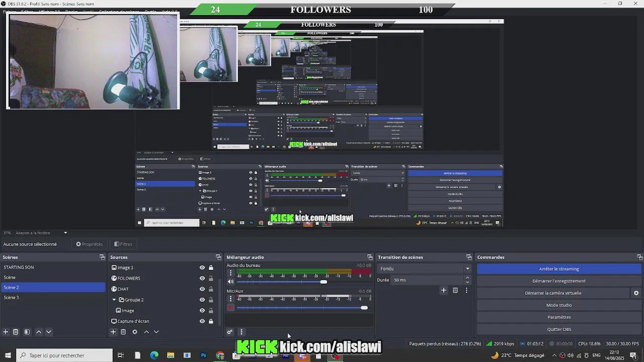Delete transition with trash icon
The image size is (644, 362).
tap(455, 290)
